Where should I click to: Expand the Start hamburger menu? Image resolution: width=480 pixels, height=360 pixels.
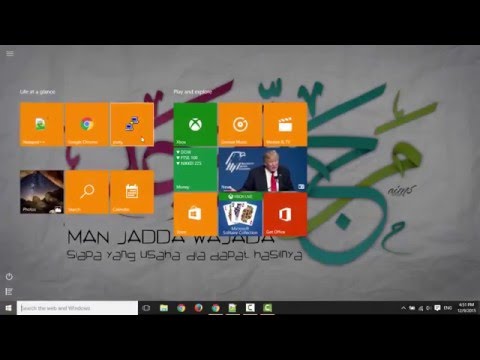(10, 53)
